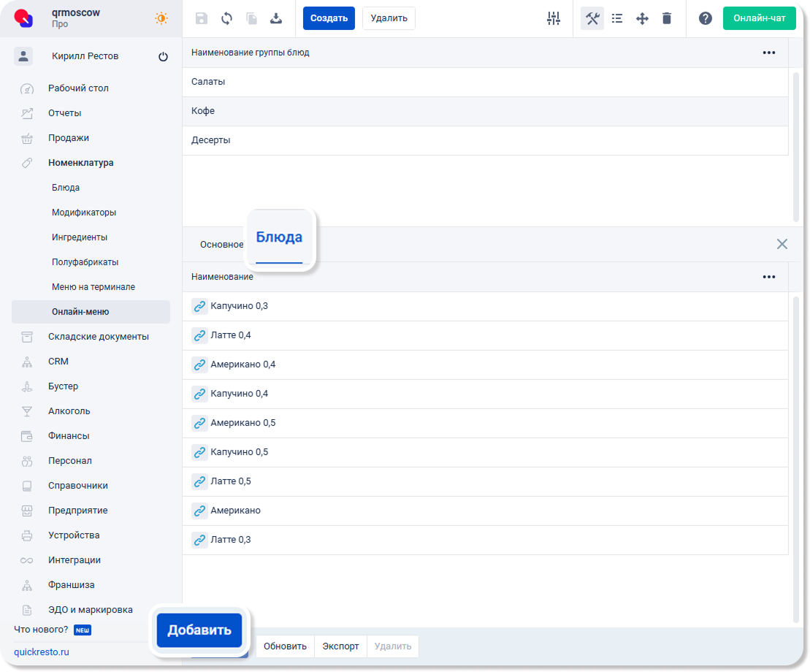Toggle the hammer and wrench tools icon

pyautogui.click(x=592, y=18)
